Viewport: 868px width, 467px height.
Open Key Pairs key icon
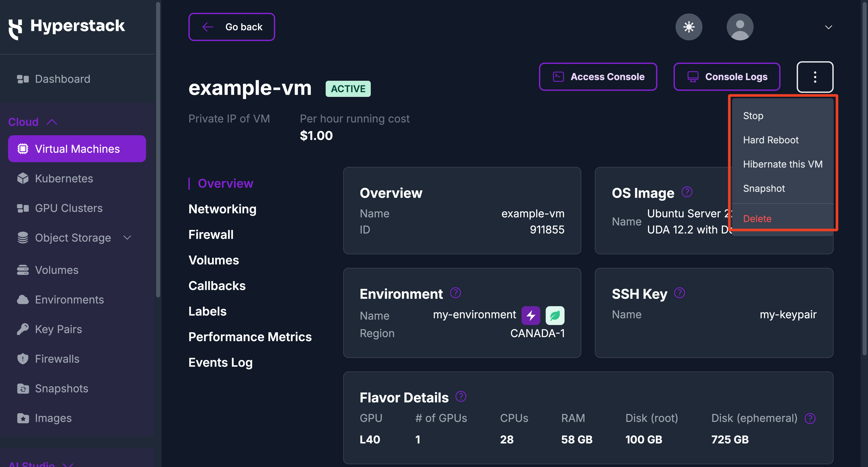pos(23,329)
